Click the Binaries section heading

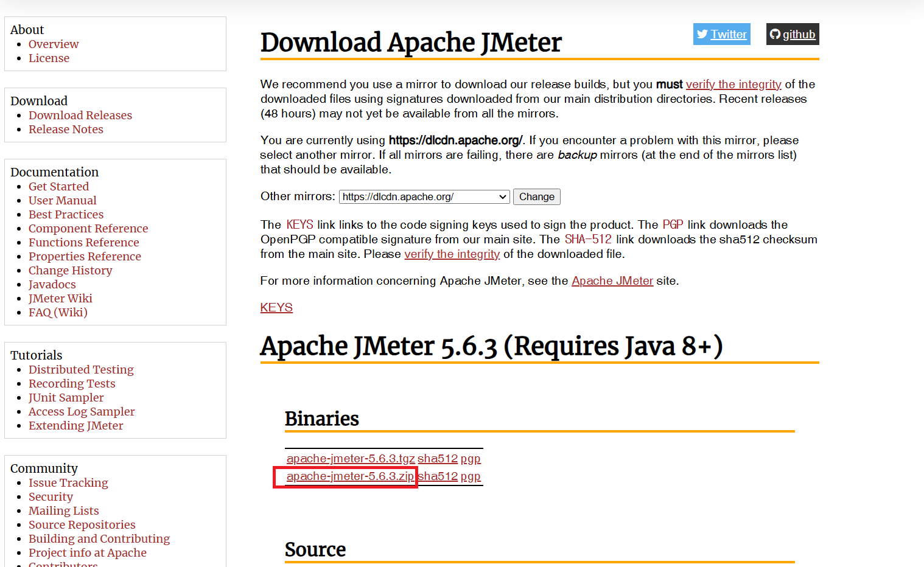[x=322, y=419]
